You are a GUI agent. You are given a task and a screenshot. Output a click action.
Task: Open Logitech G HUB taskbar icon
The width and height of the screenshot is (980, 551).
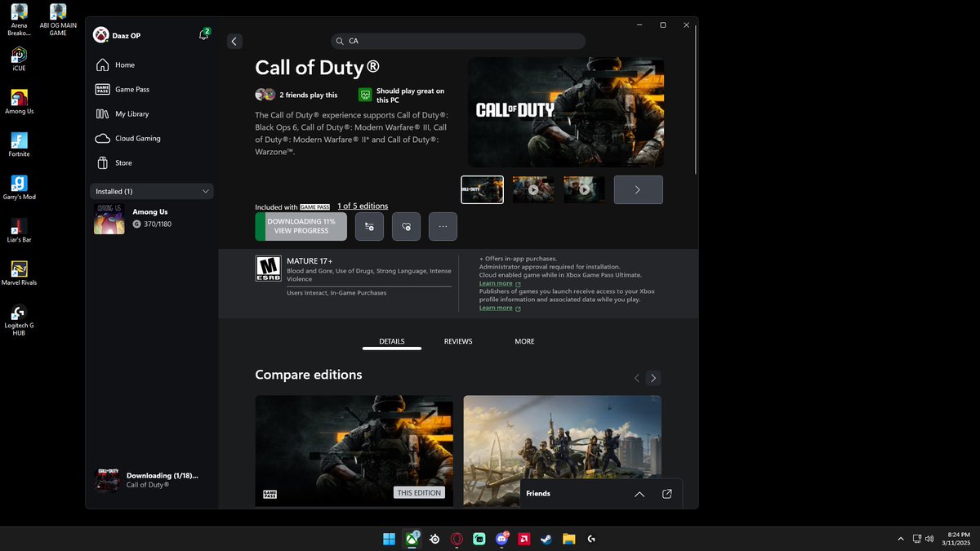pyautogui.click(x=590, y=539)
